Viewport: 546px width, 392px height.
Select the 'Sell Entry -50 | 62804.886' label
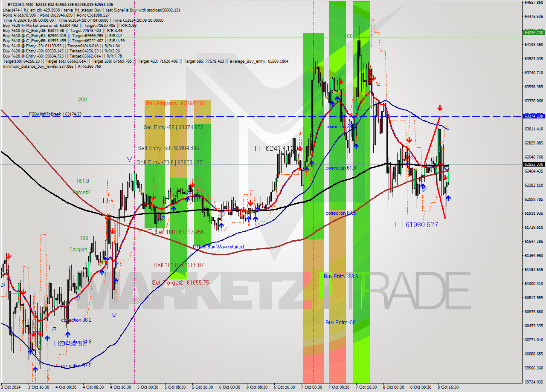[168, 148]
